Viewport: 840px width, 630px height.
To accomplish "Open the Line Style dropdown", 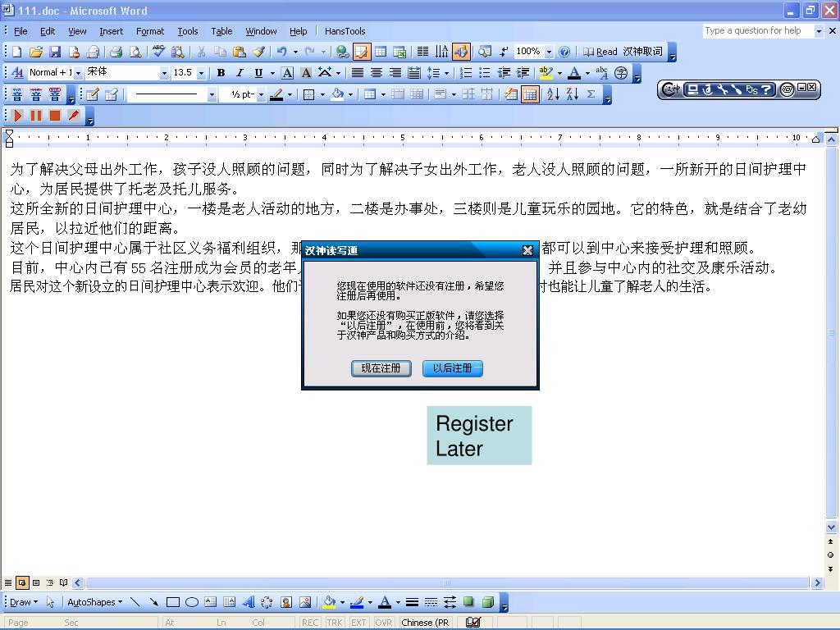I will [x=212, y=95].
